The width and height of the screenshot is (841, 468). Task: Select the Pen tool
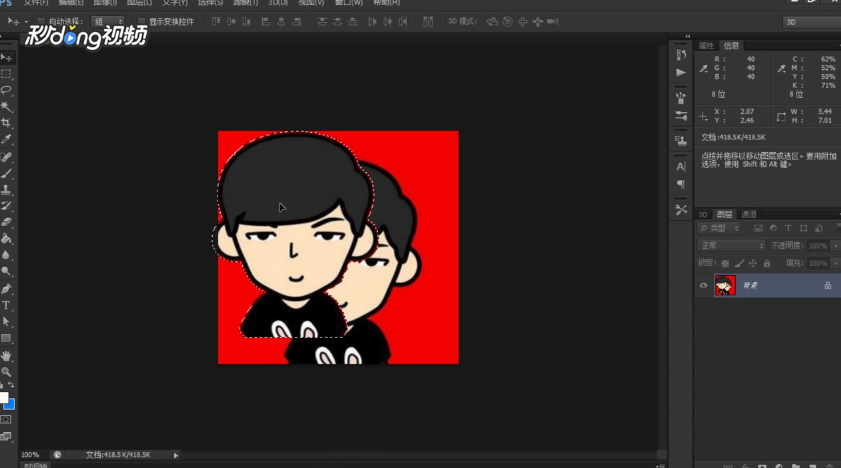tap(6, 289)
